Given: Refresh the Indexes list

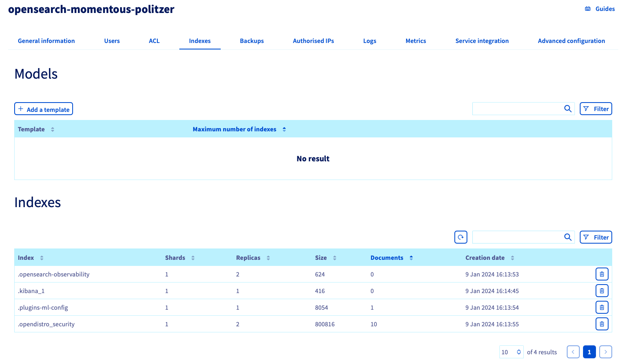Looking at the screenshot, I should [x=460, y=237].
